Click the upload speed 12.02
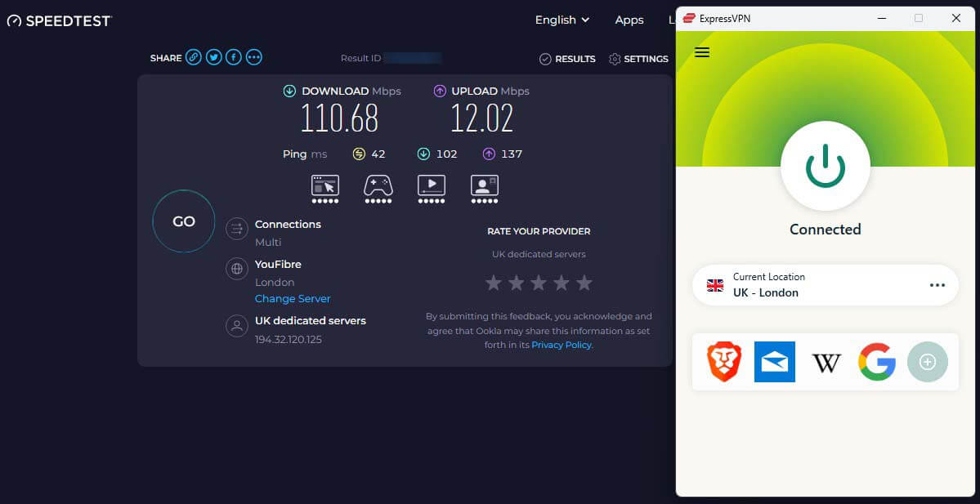 [x=482, y=118]
